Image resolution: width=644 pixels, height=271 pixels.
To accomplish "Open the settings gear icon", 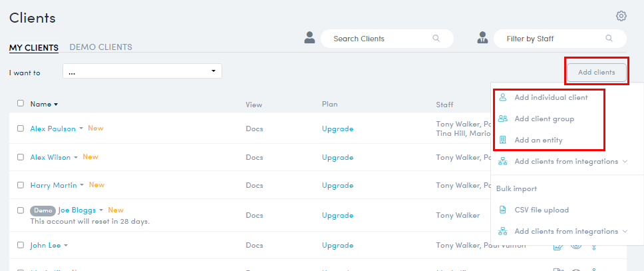I will 621,16.
